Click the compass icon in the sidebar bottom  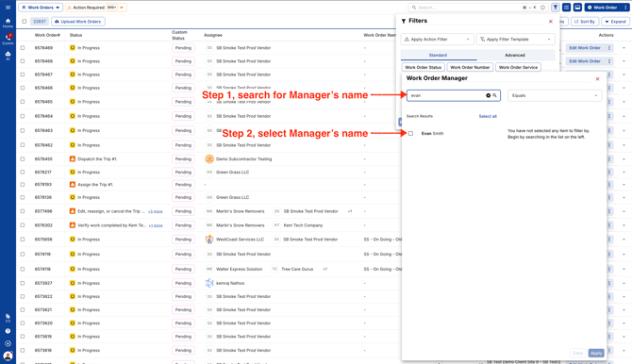[8, 344]
